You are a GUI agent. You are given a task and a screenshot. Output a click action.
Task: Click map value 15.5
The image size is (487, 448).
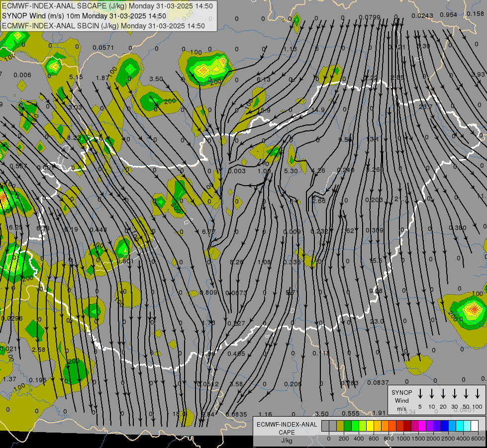(x=376, y=260)
